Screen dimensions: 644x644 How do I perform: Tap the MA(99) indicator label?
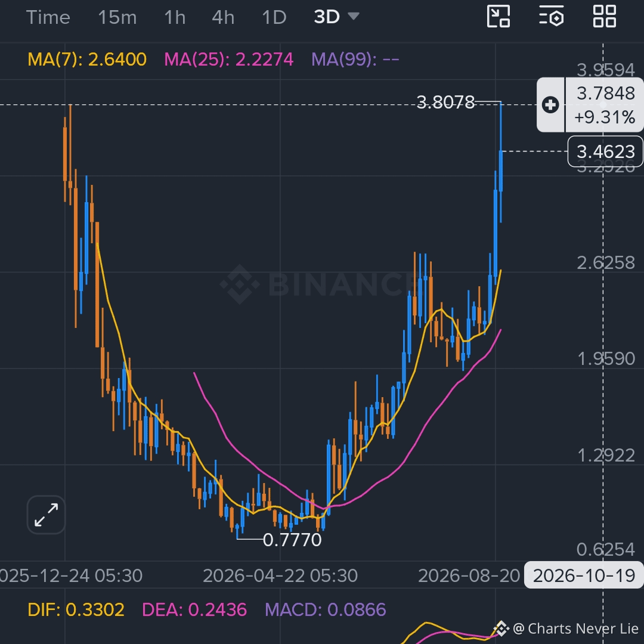point(355,60)
